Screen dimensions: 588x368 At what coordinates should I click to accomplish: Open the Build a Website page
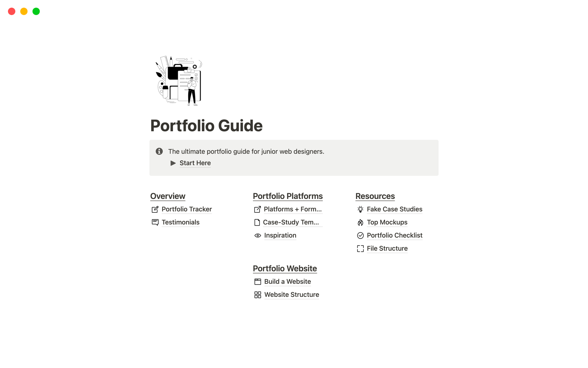(288, 282)
